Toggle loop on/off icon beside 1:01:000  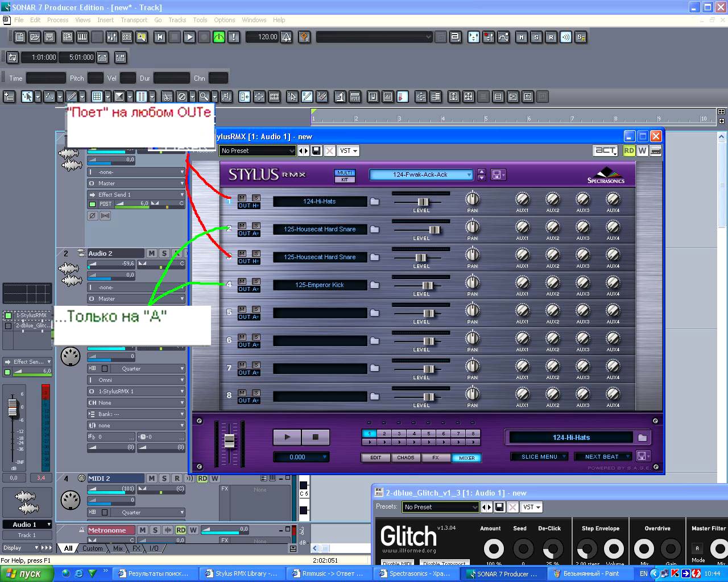point(13,57)
